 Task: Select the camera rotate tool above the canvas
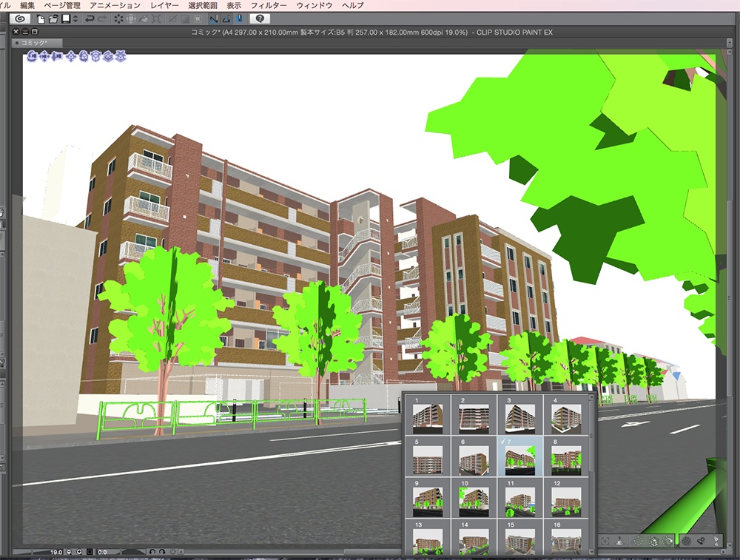tap(32, 55)
